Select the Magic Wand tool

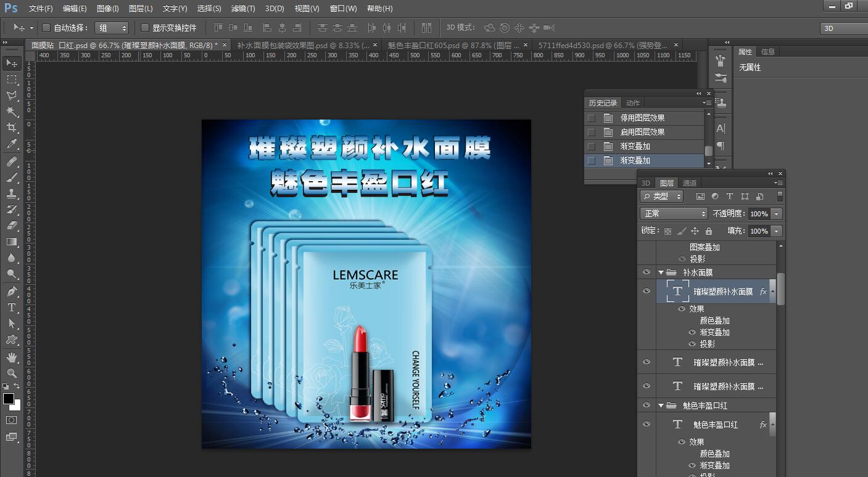(x=12, y=112)
